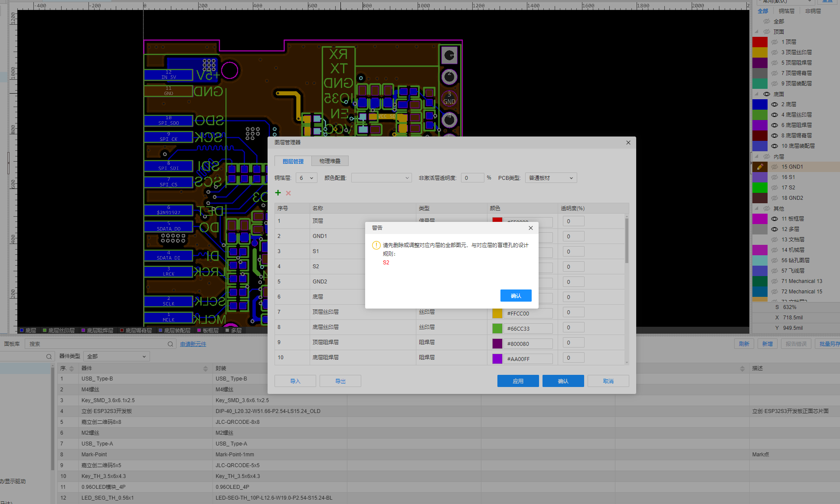Click the green plus add-layer icon
This screenshot has height=504, width=840.
pyautogui.click(x=278, y=193)
